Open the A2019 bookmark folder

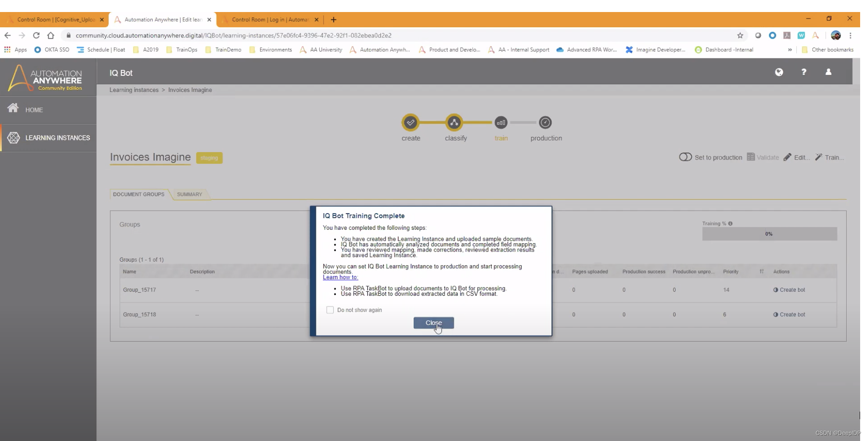pyautogui.click(x=146, y=49)
